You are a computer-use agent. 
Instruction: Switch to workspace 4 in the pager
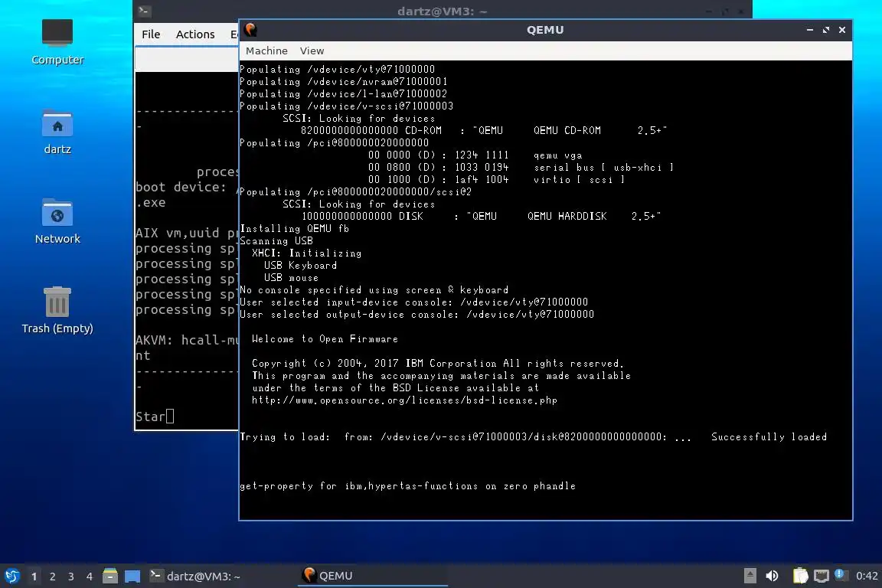pyautogui.click(x=89, y=577)
